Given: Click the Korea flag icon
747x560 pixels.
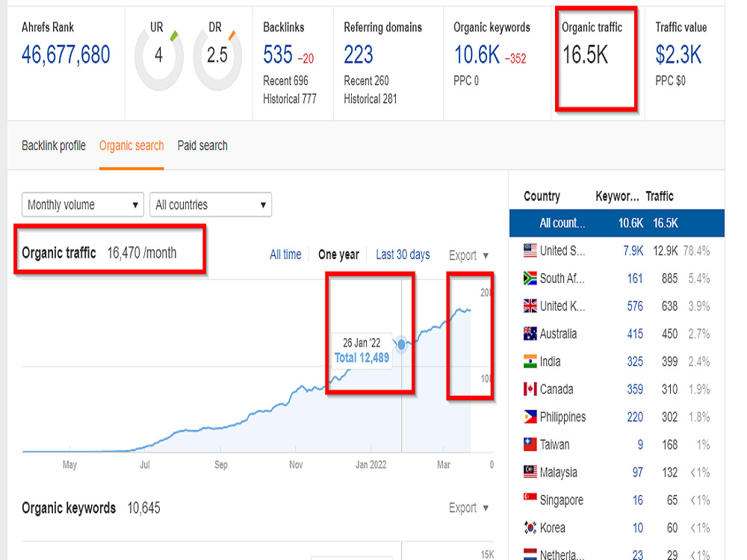Looking at the screenshot, I should (530, 528).
